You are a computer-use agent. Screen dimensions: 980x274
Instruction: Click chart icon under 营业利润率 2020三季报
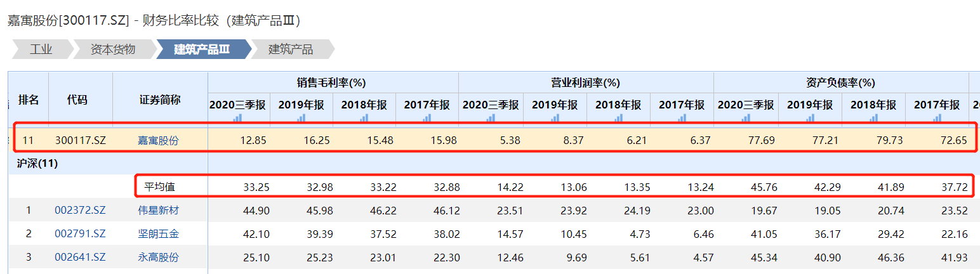pyautogui.click(x=491, y=117)
